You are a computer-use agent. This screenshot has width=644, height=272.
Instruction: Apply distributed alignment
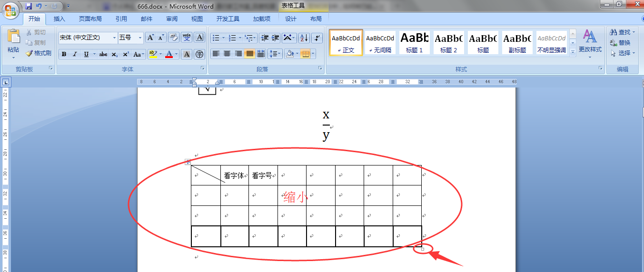261,54
